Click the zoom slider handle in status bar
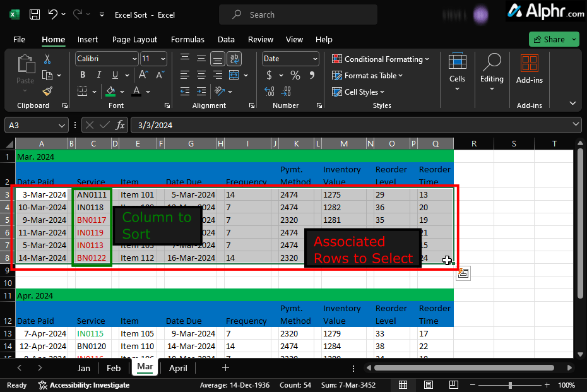The height and width of the screenshot is (392, 587). 510,385
